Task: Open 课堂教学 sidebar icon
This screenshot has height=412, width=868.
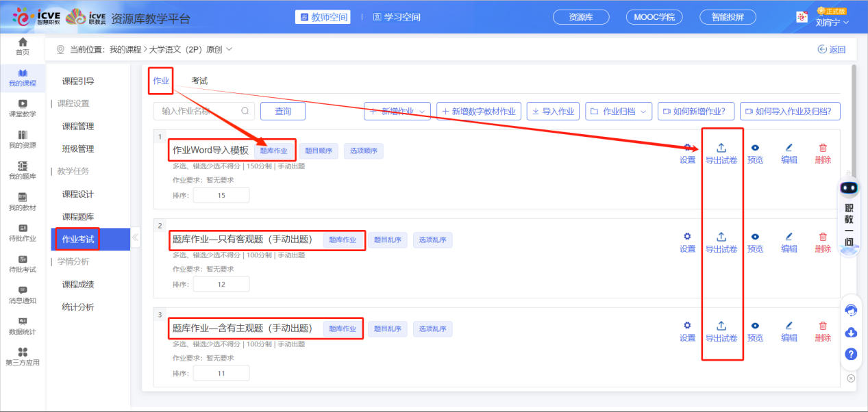Action: tap(23, 104)
